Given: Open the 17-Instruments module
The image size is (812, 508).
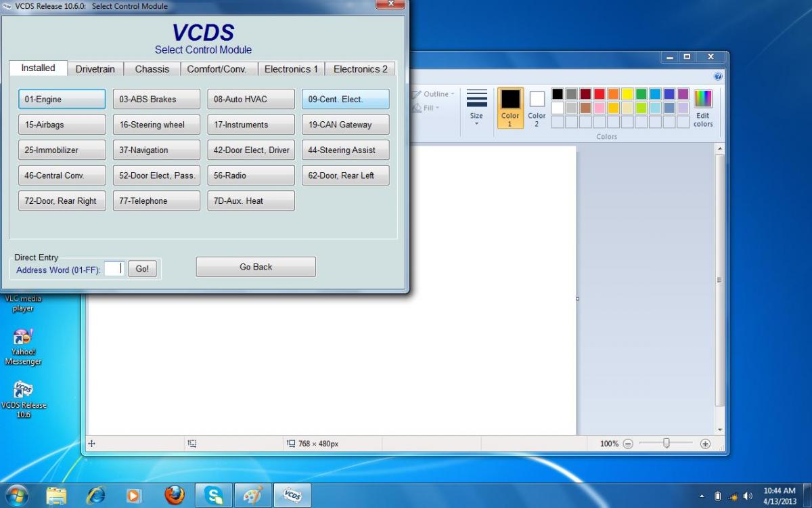Looking at the screenshot, I should (x=251, y=125).
